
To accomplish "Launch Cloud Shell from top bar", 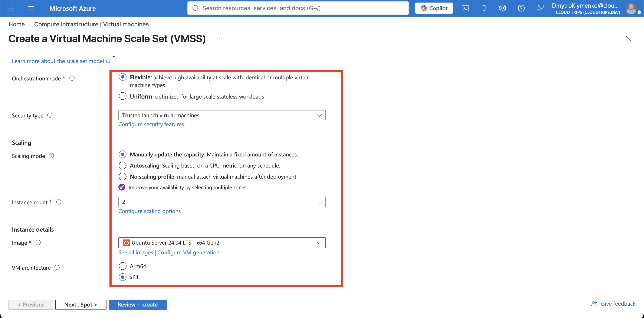I will (465, 8).
